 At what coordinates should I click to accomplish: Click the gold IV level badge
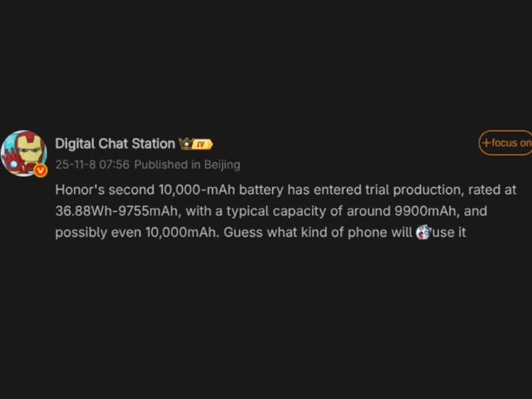pyautogui.click(x=202, y=144)
